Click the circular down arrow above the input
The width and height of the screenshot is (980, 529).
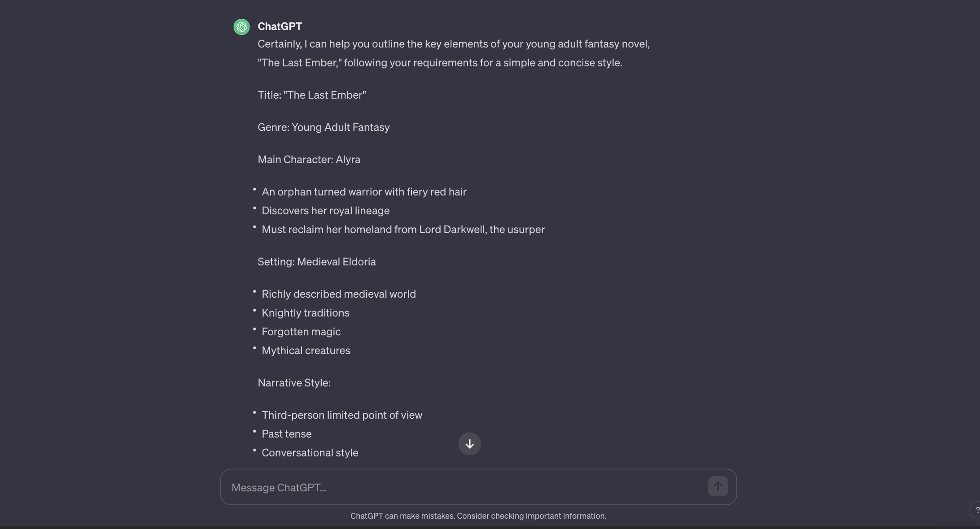coord(469,444)
